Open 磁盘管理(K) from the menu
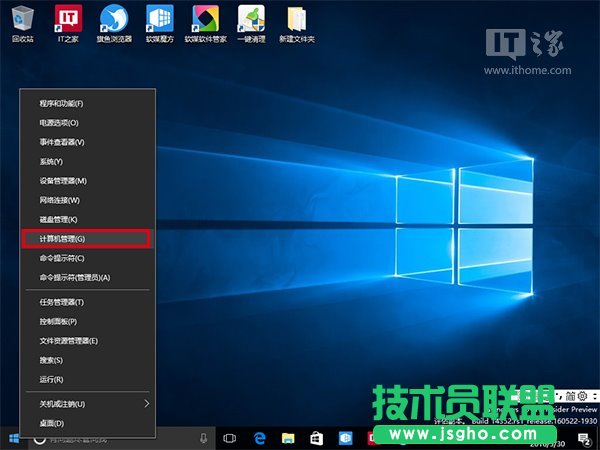Viewport: 600px width, 450px height. 88,220
